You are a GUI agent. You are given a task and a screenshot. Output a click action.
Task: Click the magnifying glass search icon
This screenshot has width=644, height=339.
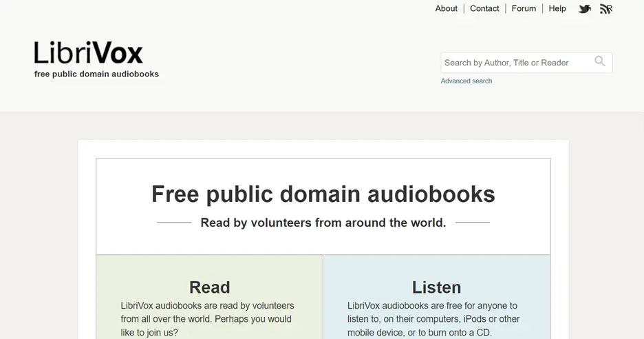coord(600,62)
